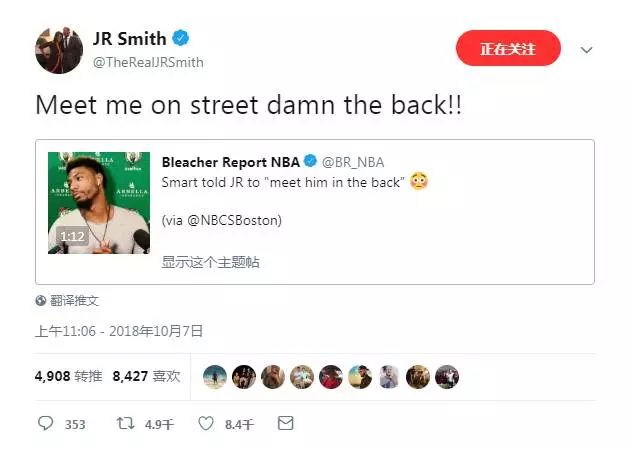This screenshot has width=633, height=450.
Task: Click the envelope direct message icon
Action: point(286,423)
